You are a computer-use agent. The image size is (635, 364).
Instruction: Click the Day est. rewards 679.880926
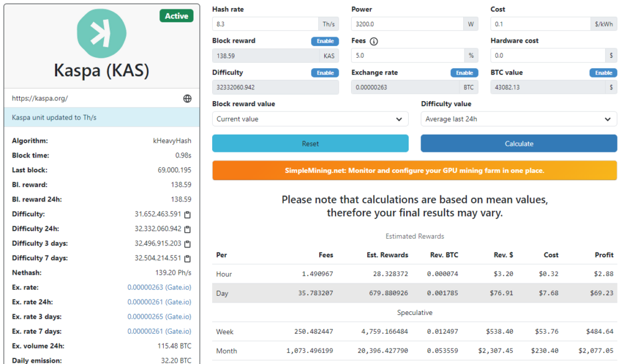click(388, 293)
